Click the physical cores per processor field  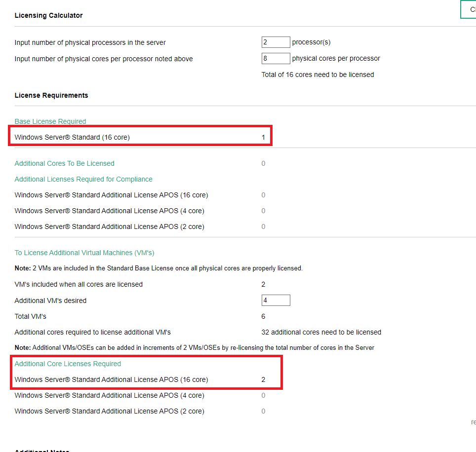pyautogui.click(x=276, y=58)
